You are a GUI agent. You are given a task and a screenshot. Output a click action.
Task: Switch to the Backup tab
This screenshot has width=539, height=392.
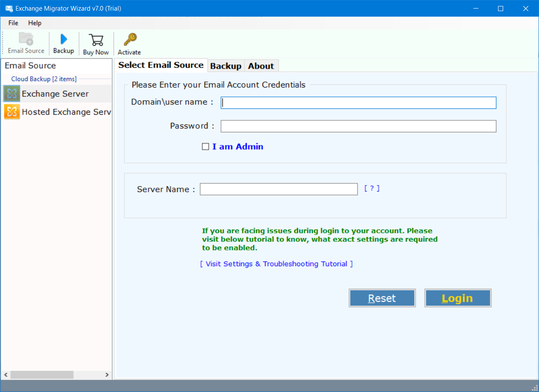(x=226, y=66)
